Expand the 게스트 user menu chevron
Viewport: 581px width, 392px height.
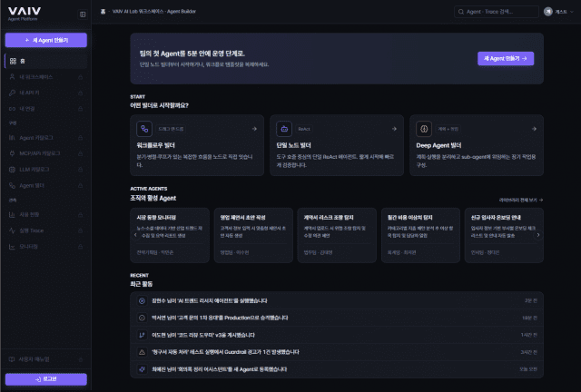click(x=572, y=12)
